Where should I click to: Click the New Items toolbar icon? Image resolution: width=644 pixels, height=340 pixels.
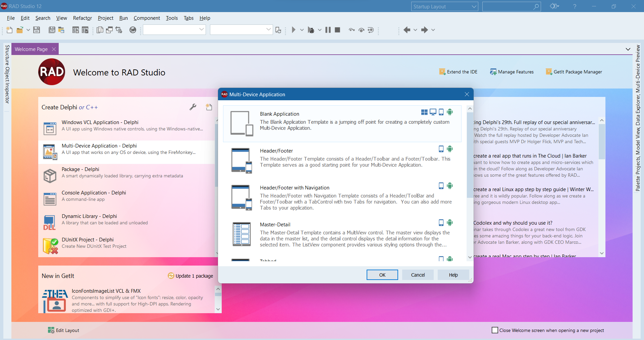[9, 30]
